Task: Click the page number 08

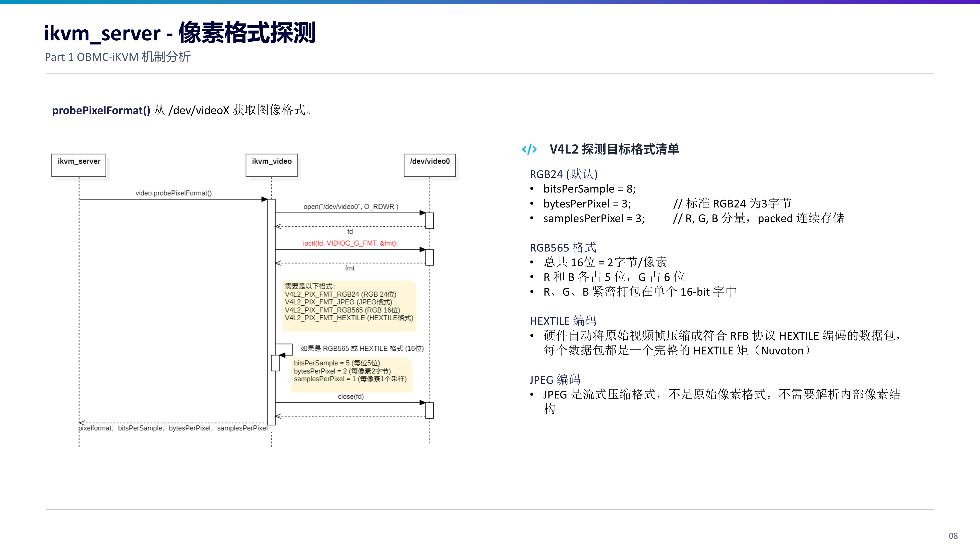Action: coord(953,536)
